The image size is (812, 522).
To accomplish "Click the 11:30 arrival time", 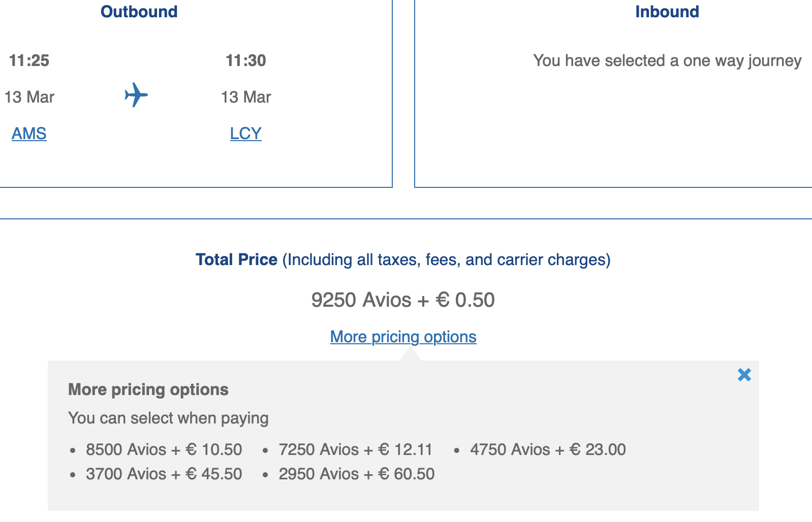I will click(245, 60).
